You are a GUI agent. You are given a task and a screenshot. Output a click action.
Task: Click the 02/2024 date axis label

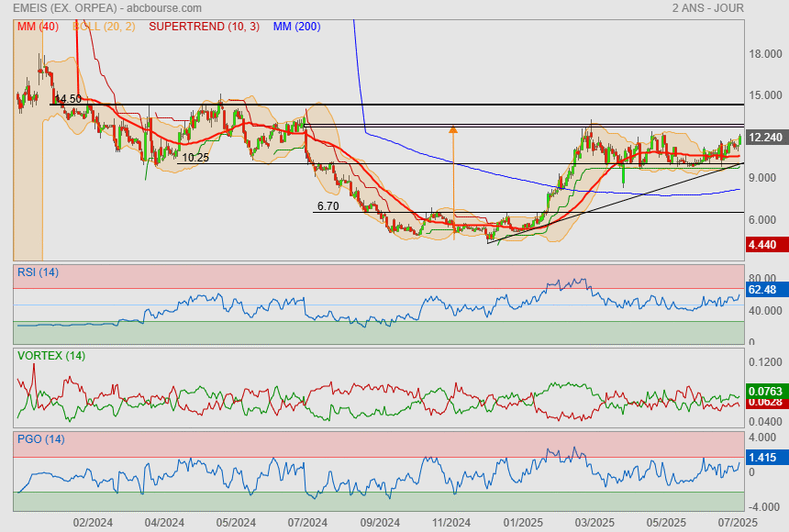(x=93, y=523)
